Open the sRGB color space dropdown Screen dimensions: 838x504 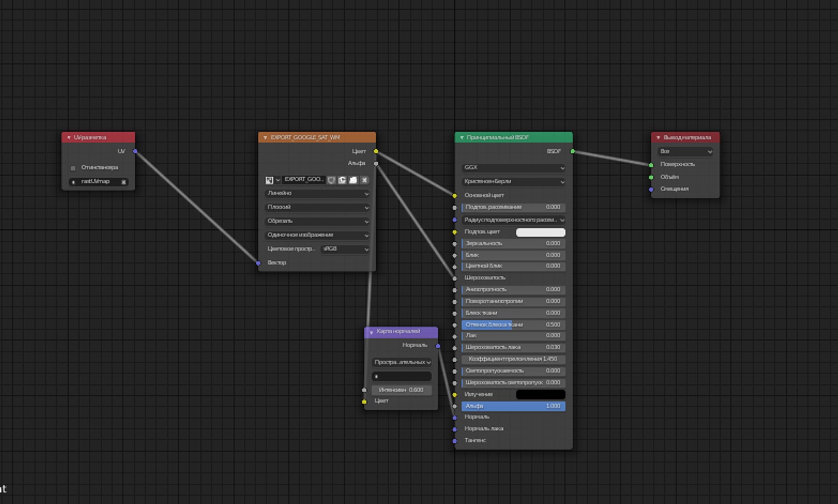pos(345,249)
